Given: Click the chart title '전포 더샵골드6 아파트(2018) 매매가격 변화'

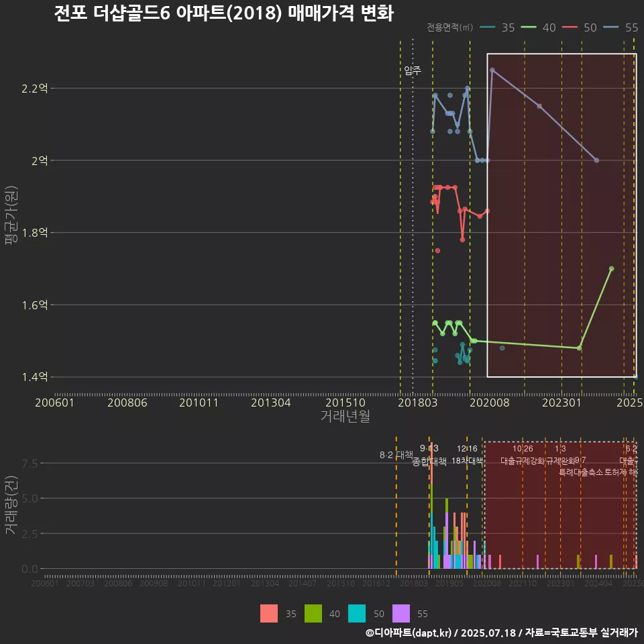Looking at the screenshot, I should click(224, 13).
